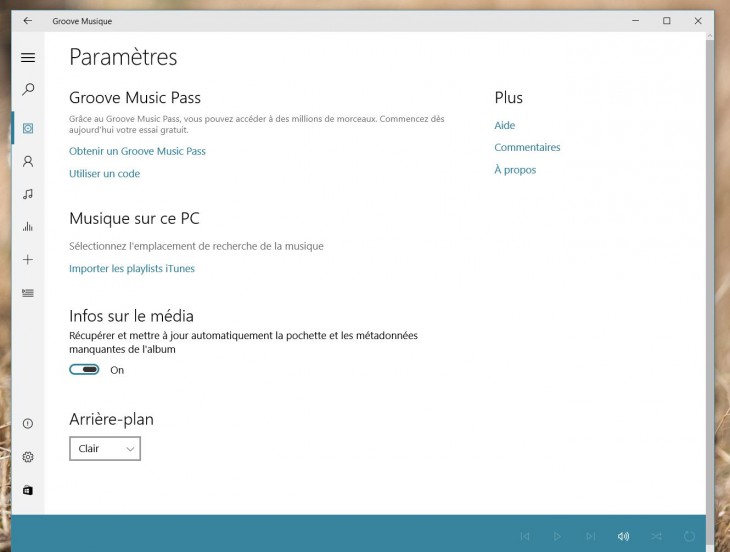Open the Arrière-plan Clair dropdown

[105, 449]
